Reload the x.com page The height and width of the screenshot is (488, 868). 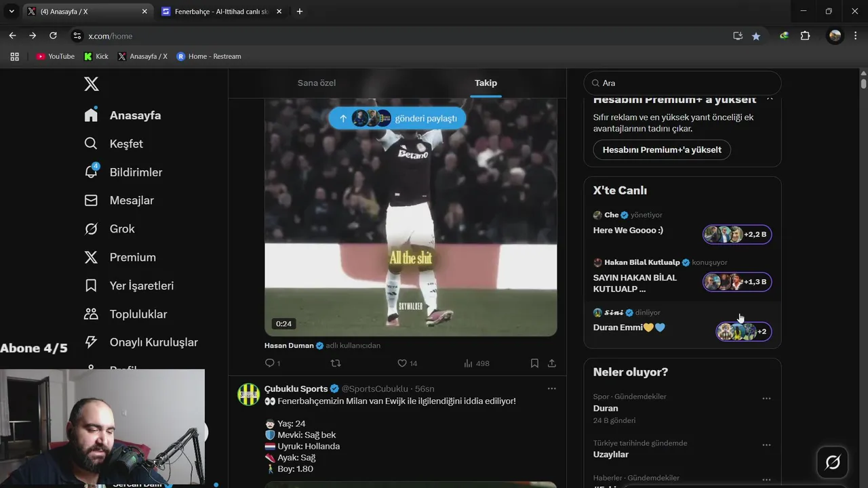(x=53, y=36)
